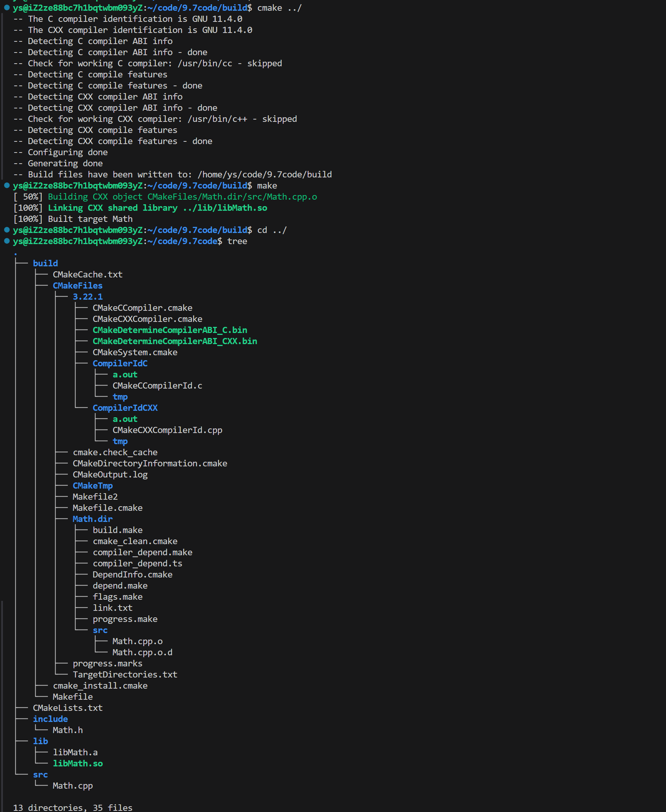Viewport: 666px width, 812px height.
Task: Click libMath.so under the lib directory
Action: (77, 764)
